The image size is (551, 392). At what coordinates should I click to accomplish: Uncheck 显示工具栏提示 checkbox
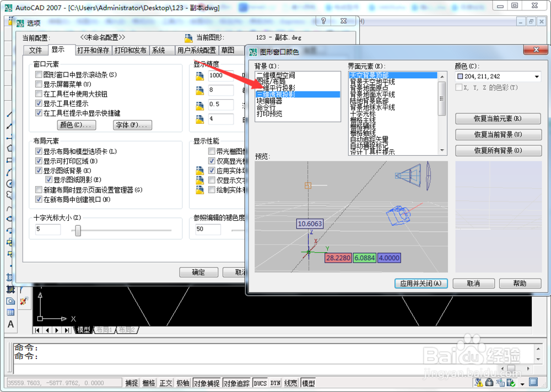[39, 104]
